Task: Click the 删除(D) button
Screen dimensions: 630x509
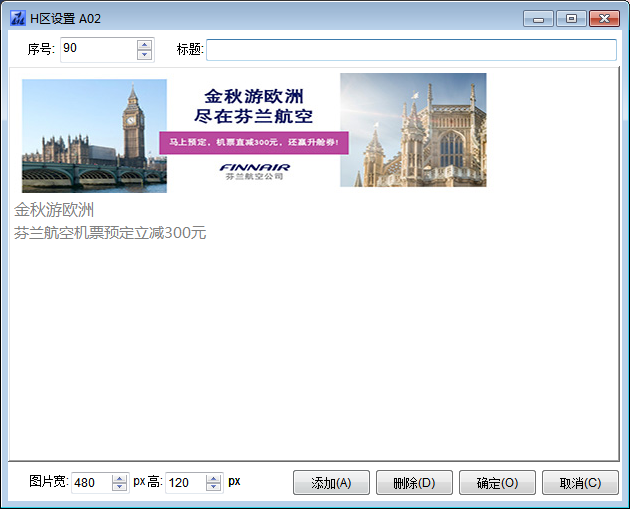Action: click(x=414, y=482)
